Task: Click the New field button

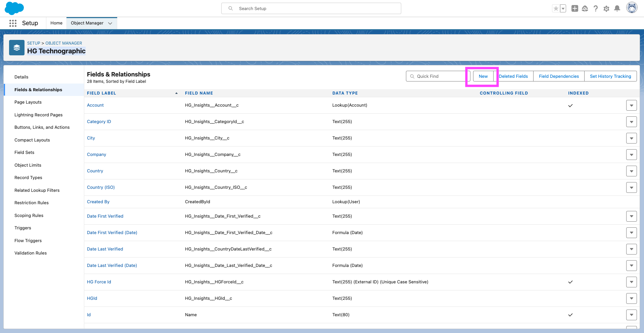Action: [x=483, y=76]
